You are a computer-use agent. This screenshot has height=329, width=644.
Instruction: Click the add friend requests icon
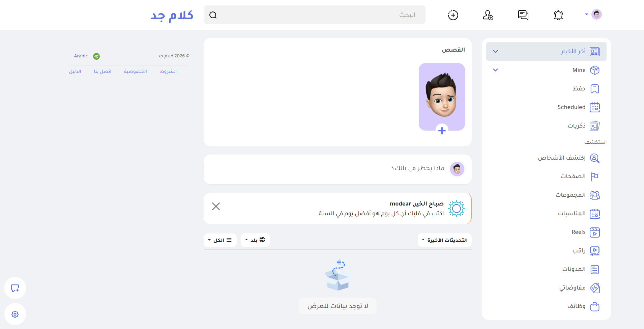click(x=488, y=15)
